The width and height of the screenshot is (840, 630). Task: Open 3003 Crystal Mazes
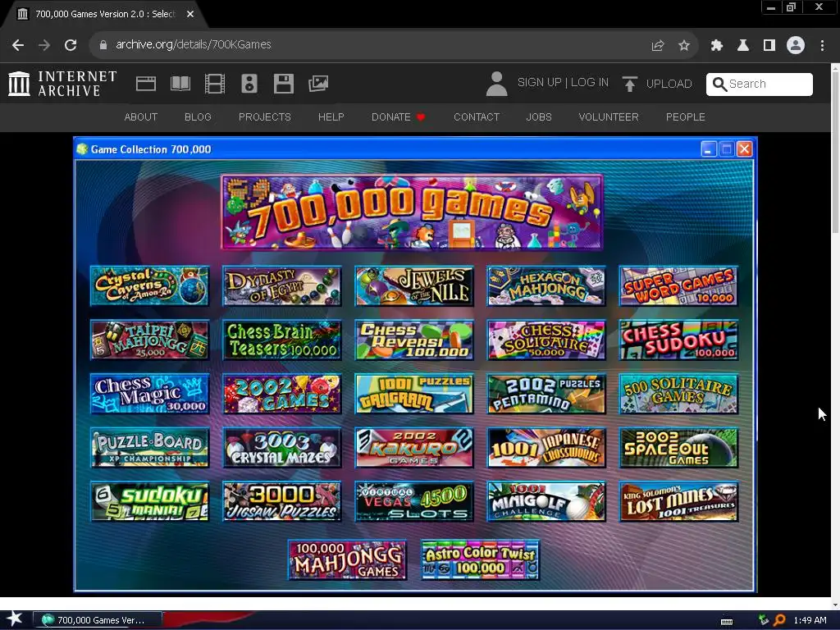click(282, 448)
